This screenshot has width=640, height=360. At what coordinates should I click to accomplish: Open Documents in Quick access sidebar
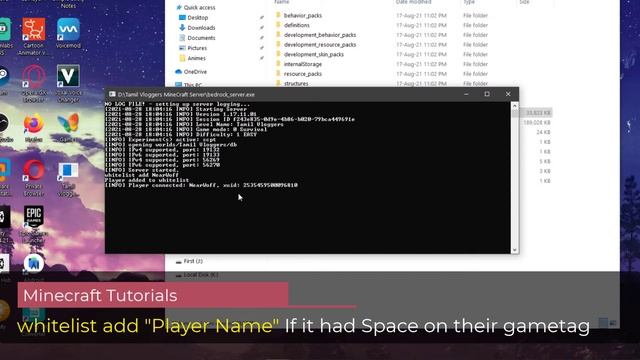(201, 38)
